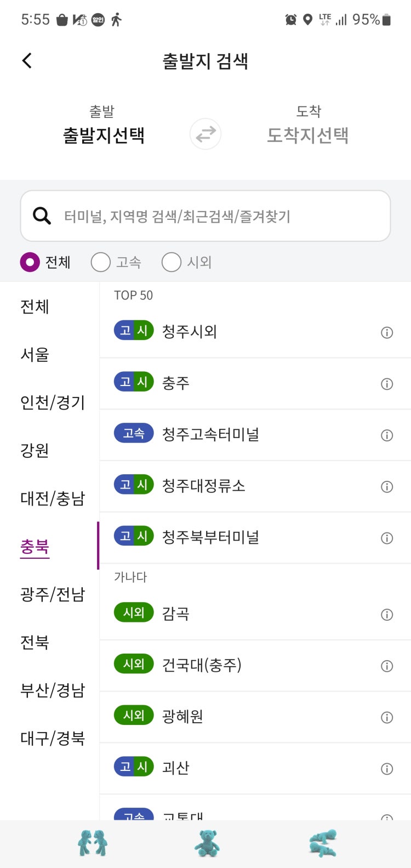The width and height of the screenshot is (411, 868).
Task: Swap departure and arrival with arrows icon
Action: click(206, 134)
